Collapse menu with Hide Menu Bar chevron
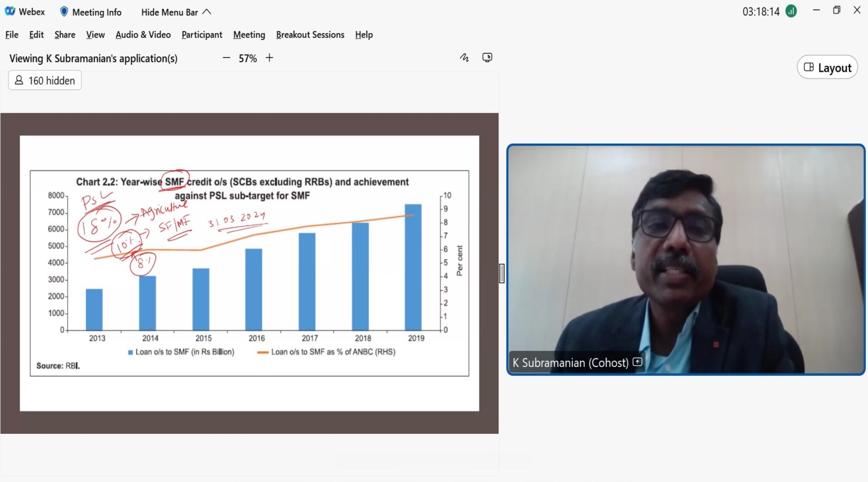868x482 pixels. tap(207, 12)
